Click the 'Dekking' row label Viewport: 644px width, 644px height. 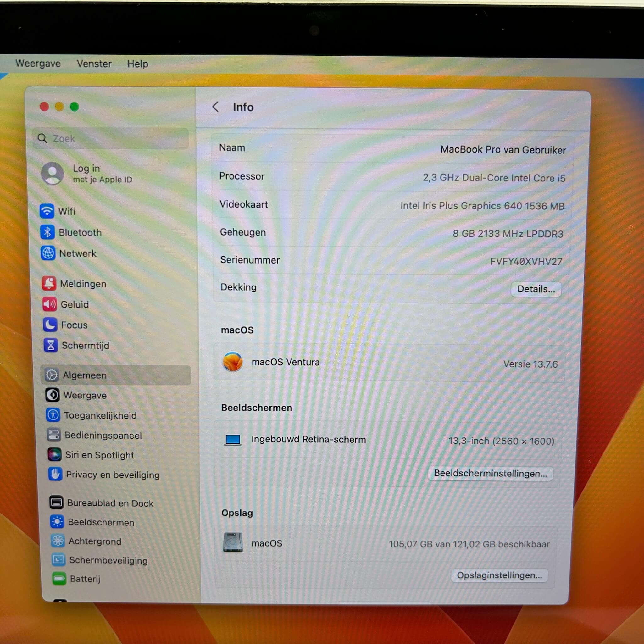pos(238,287)
